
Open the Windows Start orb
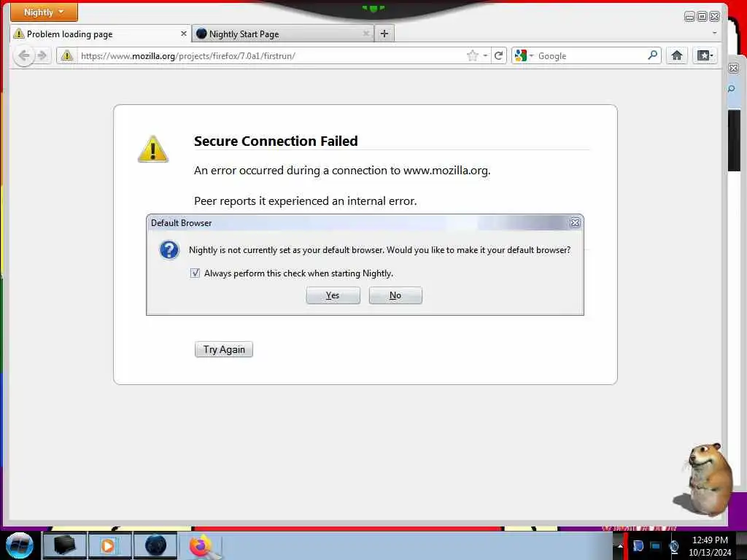[20, 545]
